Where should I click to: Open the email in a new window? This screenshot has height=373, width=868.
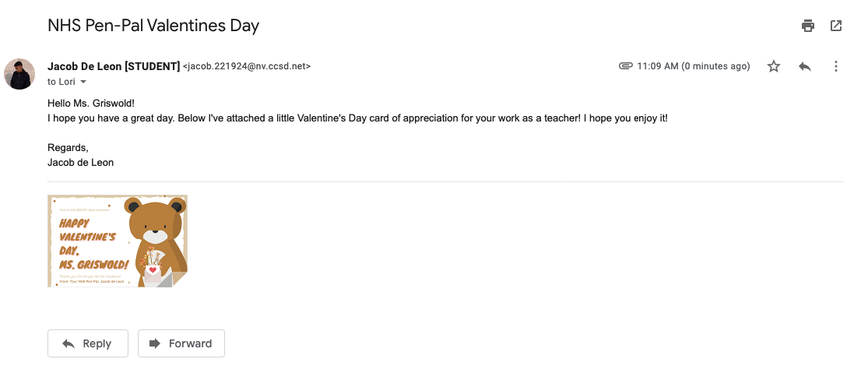[x=836, y=26]
